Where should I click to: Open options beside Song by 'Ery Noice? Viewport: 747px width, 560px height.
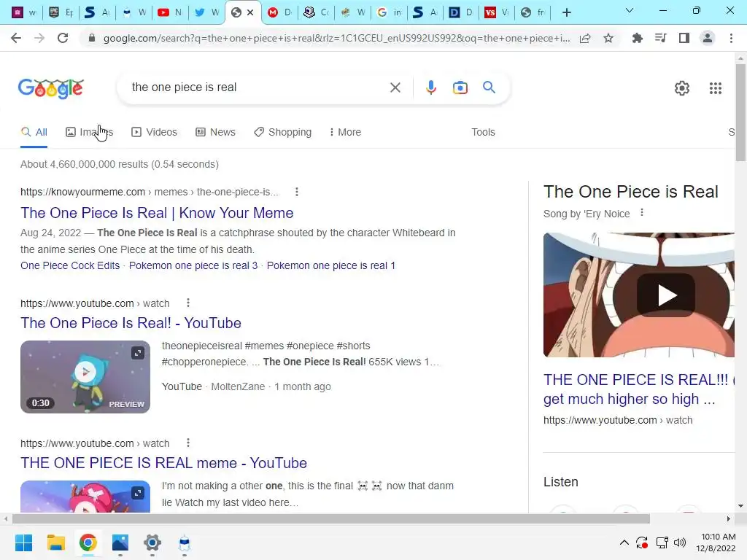tap(642, 213)
